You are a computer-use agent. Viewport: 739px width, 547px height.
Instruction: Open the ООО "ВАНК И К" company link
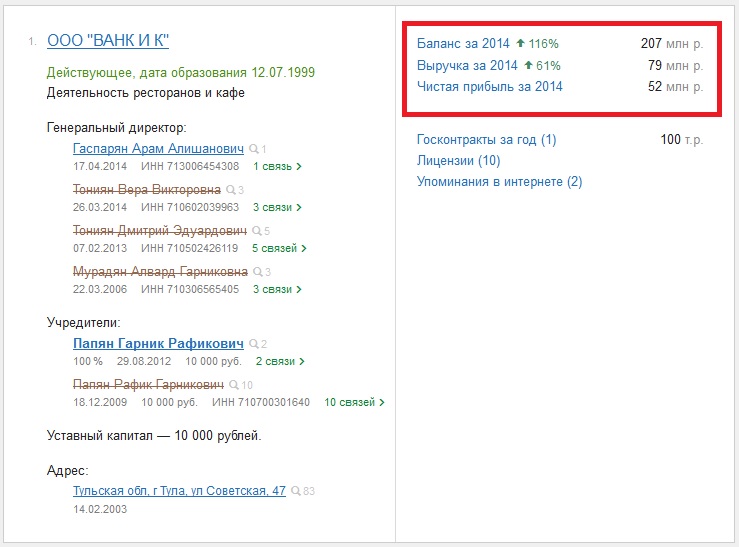(x=108, y=40)
